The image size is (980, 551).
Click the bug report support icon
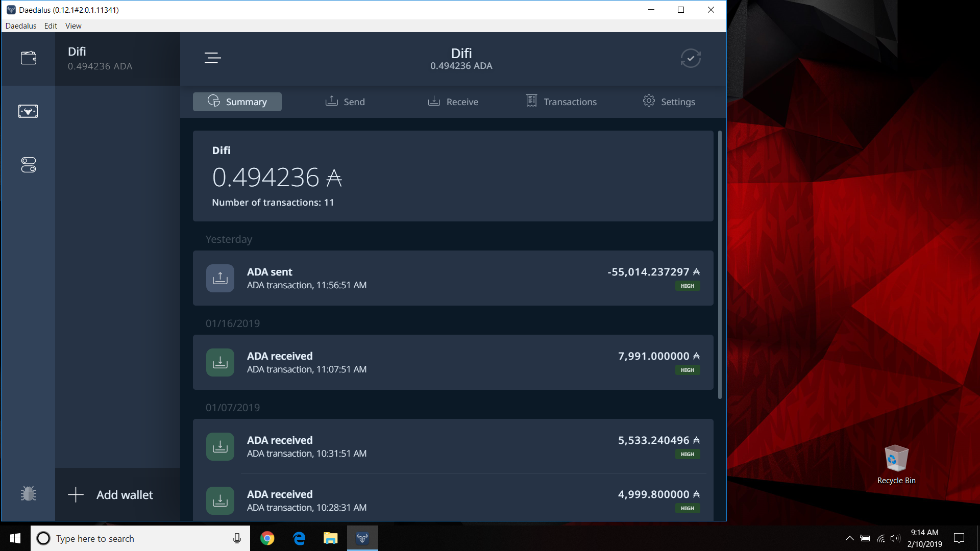point(29,493)
